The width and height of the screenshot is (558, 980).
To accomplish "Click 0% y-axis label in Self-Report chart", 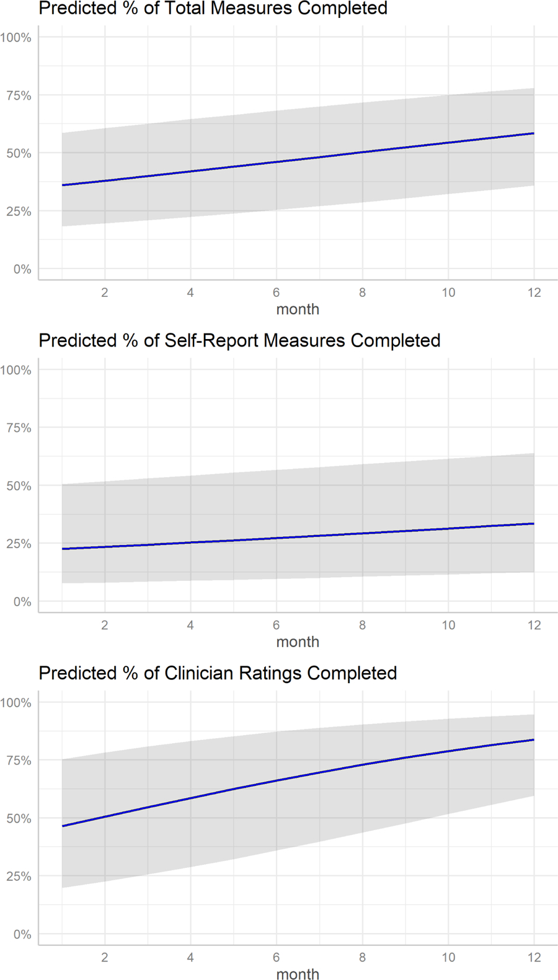I will point(22,602).
